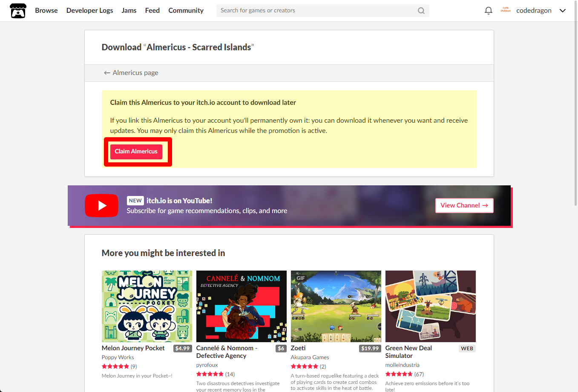Go back to the Almericus page

pyautogui.click(x=131, y=73)
